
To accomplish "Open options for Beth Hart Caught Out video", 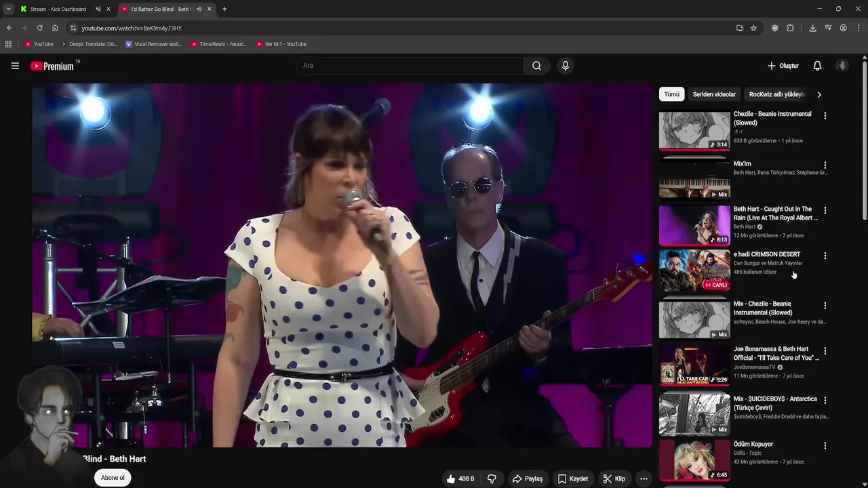I will [x=825, y=211].
